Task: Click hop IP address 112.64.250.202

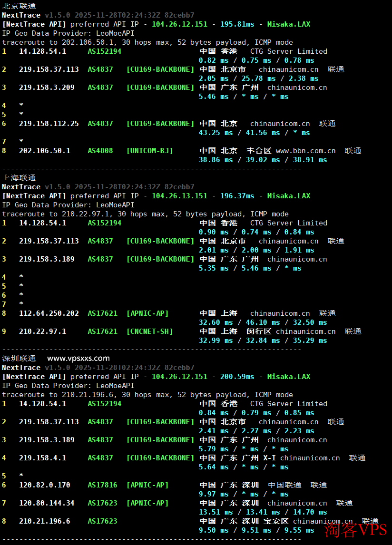Action: [x=49, y=313]
